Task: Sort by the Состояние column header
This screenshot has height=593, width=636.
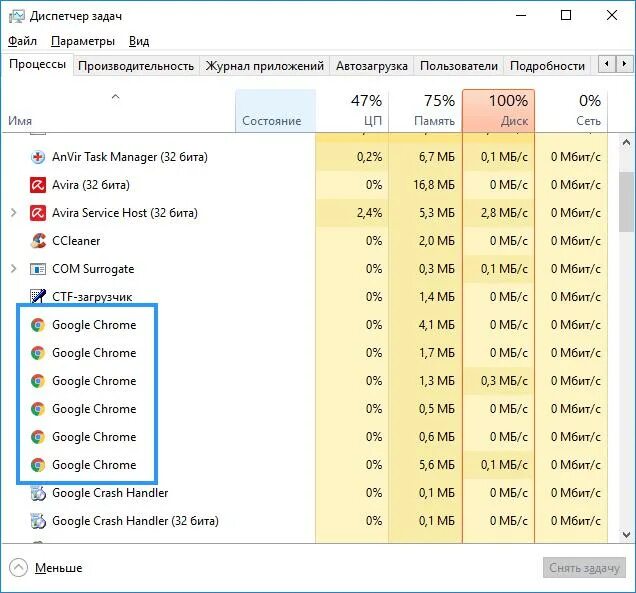Action: [x=275, y=111]
